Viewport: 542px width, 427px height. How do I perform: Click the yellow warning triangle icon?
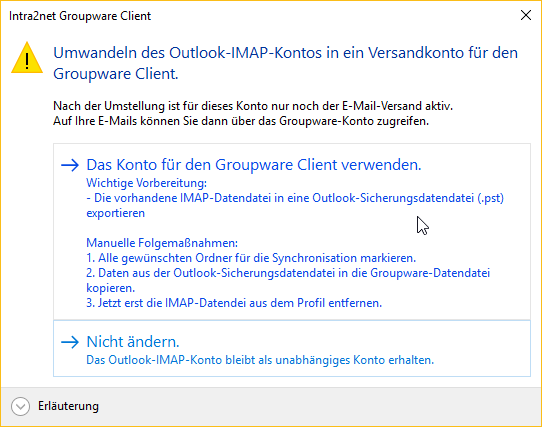pos(27,58)
